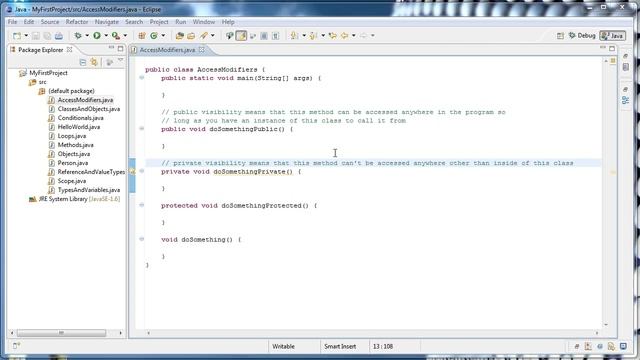
Task: Run the program with green Run icon
Action: 97,36
